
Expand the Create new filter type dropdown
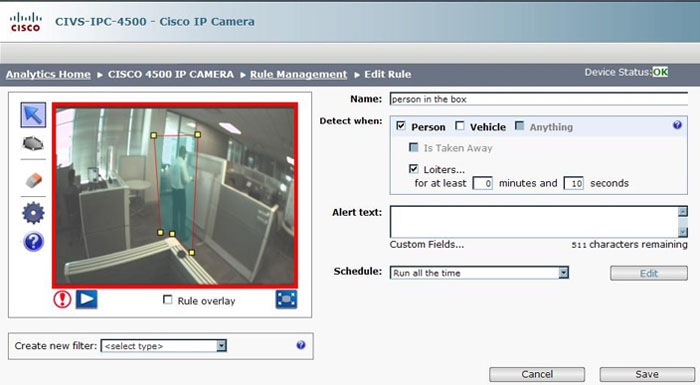click(x=164, y=346)
